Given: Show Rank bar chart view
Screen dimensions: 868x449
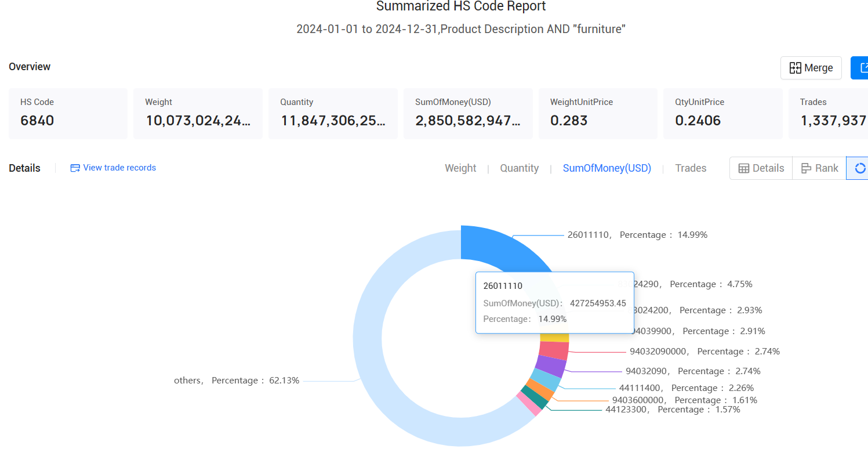Looking at the screenshot, I should (x=819, y=168).
